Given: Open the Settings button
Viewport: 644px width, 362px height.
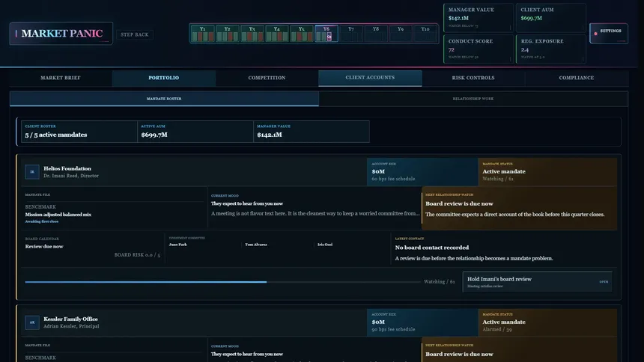Looking at the screenshot, I should (609, 33).
